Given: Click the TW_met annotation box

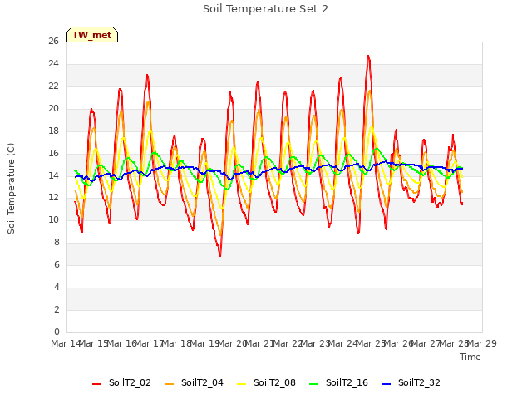Looking at the screenshot, I should tap(92, 35).
